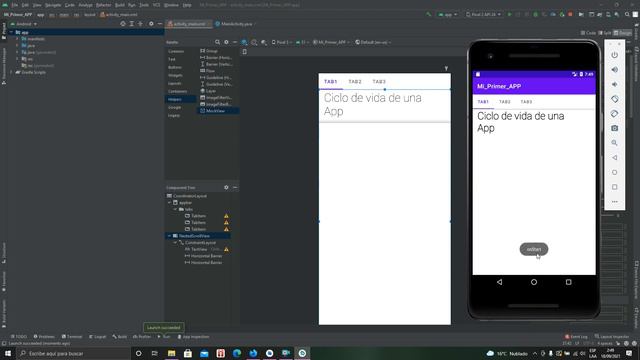This screenshot has width=640, height=360.
Task: Switch to Design view mode
Action: click(622, 33)
